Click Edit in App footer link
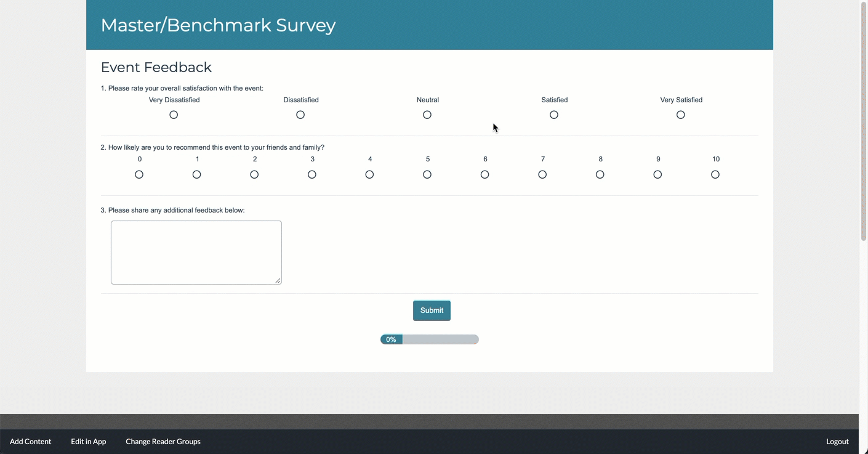 coord(89,442)
